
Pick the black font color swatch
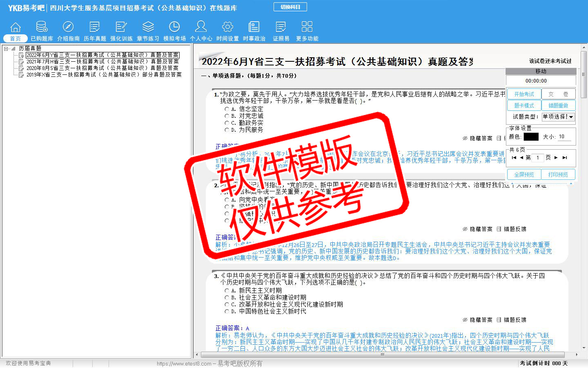click(531, 137)
